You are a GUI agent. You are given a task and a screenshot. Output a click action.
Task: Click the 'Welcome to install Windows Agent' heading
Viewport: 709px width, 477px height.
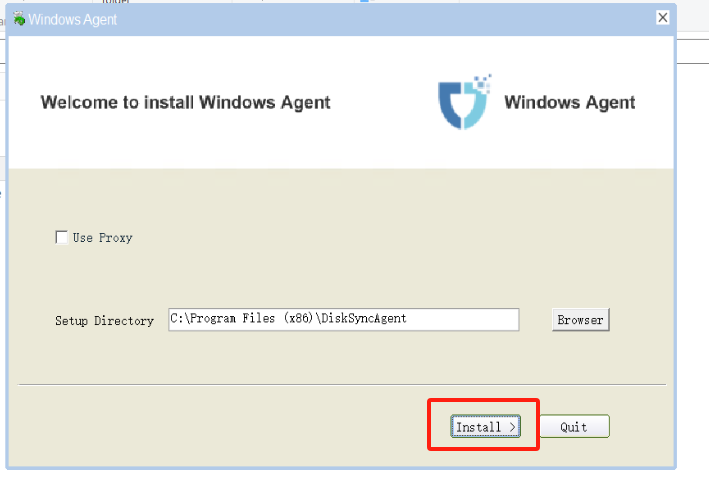click(x=185, y=102)
